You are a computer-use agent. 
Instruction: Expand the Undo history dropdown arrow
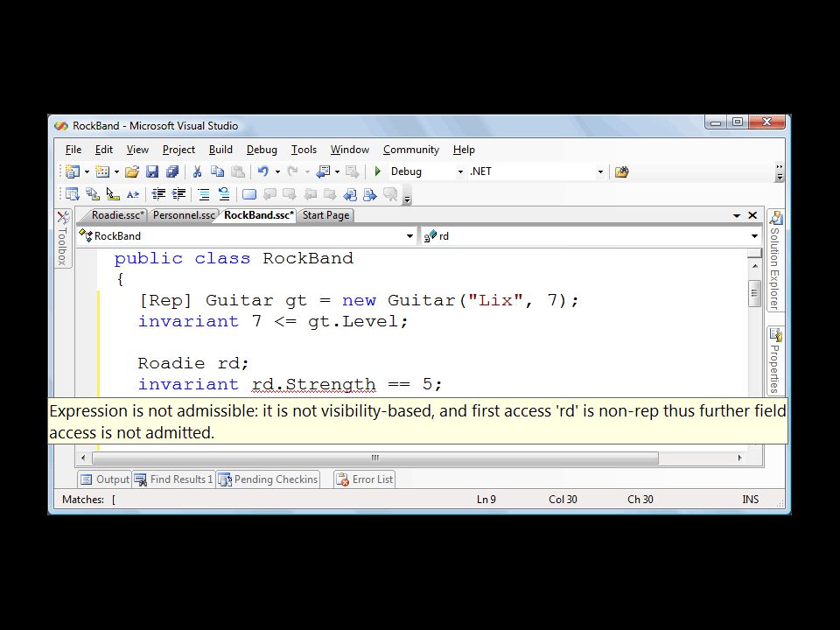click(277, 172)
